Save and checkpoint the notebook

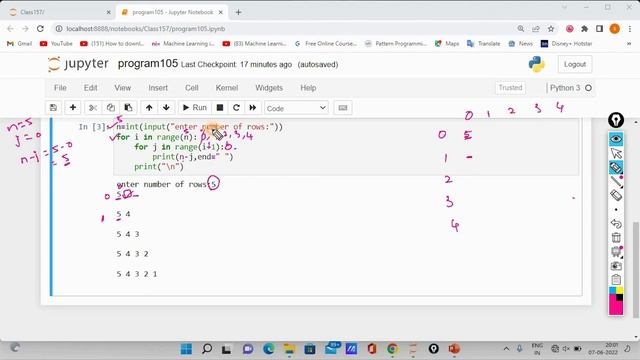tap(53, 108)
